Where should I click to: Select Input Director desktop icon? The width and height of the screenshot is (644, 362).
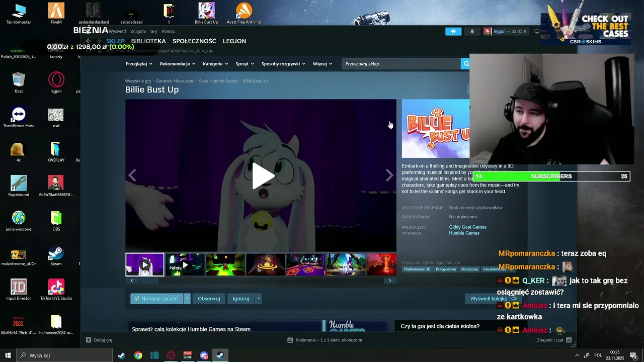click(19, 290)
